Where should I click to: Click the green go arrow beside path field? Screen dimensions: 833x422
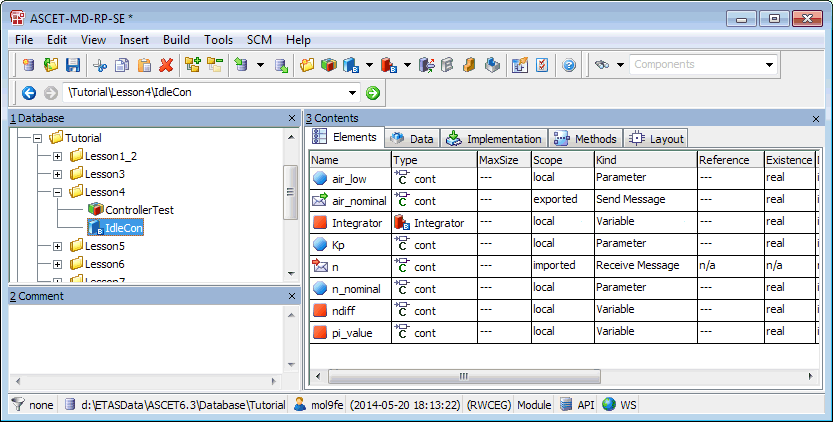point(373,93)
